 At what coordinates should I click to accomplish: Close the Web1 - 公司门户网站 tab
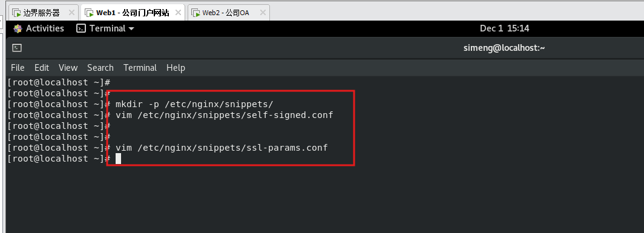[178, 13]
